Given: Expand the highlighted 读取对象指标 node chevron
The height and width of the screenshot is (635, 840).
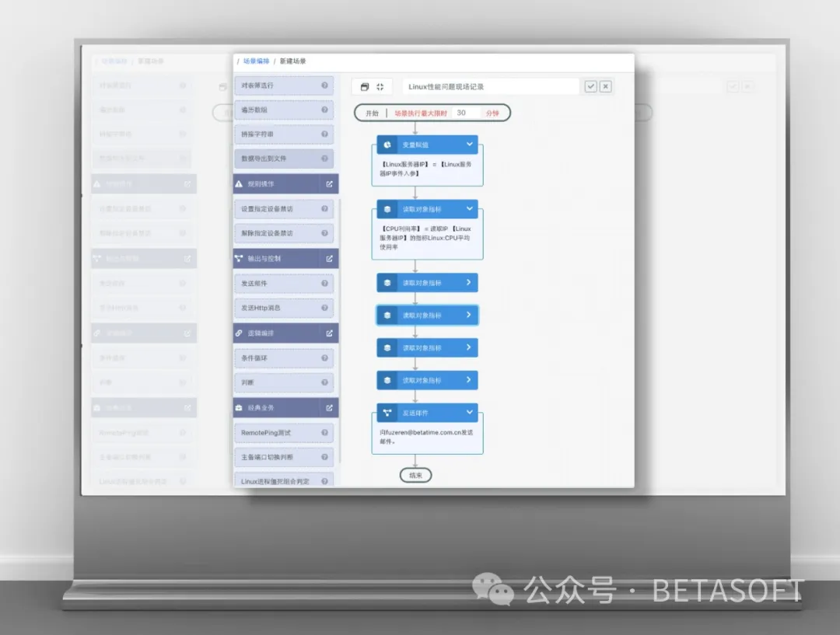Looking at the screenshot, I should [x=469, y=315].
